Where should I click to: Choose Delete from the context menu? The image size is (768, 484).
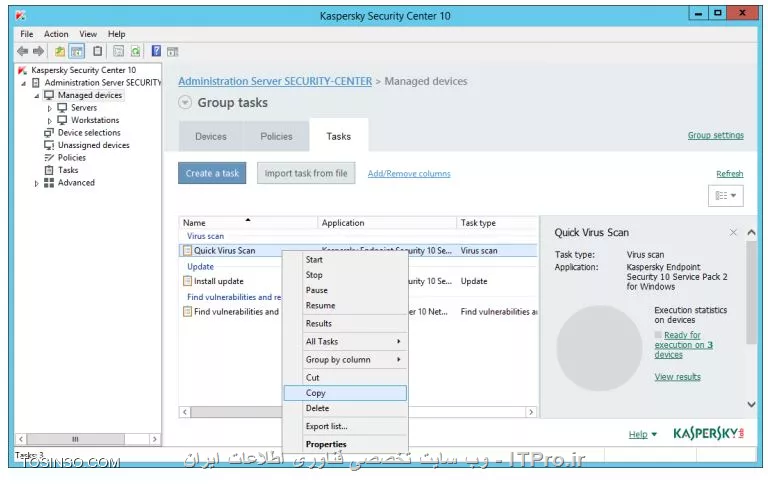click(x=345, y=408)
